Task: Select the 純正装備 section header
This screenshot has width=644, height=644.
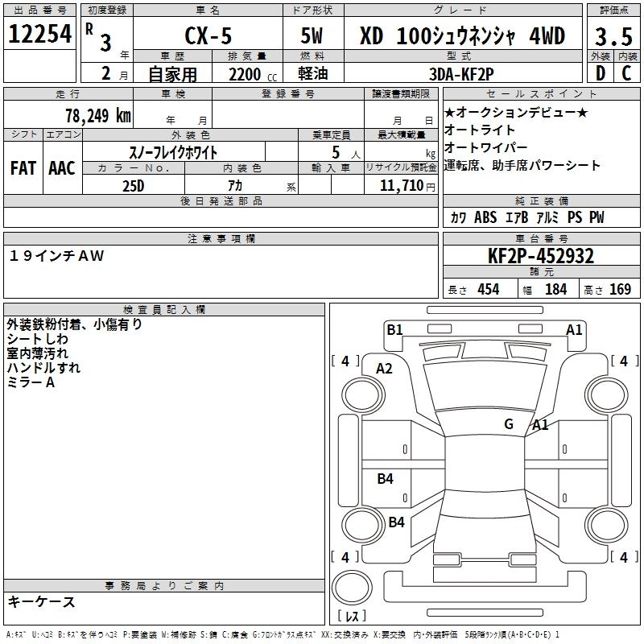Action: click(541, 200)
